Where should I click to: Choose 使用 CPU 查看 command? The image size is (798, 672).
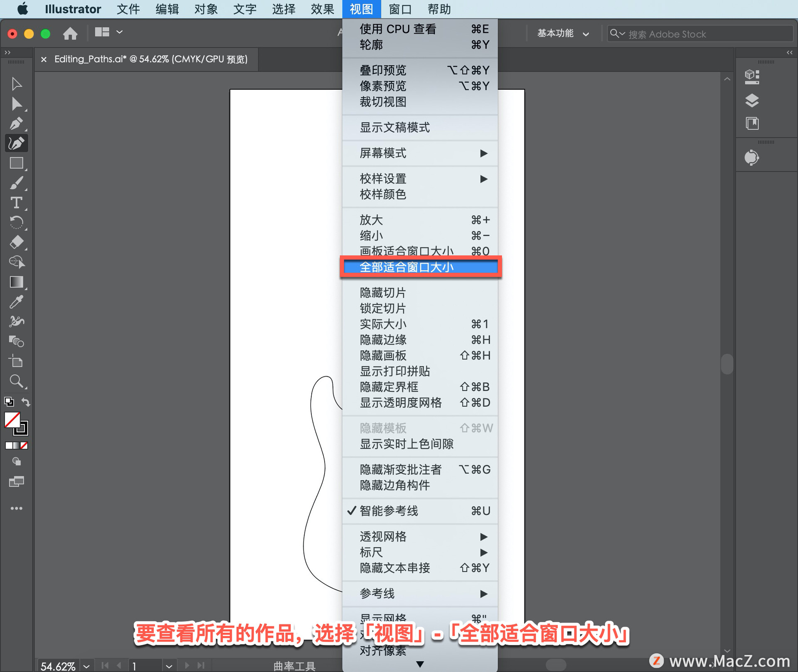(420, 29)
